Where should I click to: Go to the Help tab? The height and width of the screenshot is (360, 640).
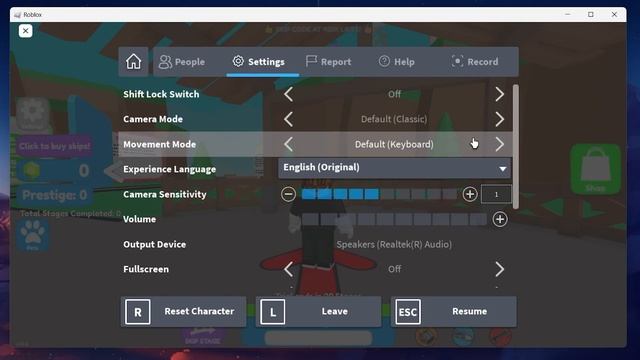[x=396, y=62]
